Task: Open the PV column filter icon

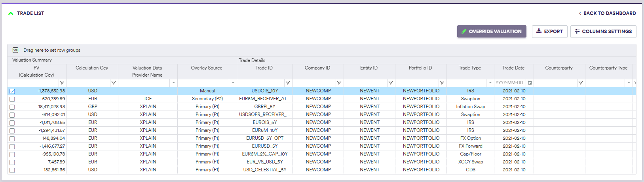Action: (62, 83)
